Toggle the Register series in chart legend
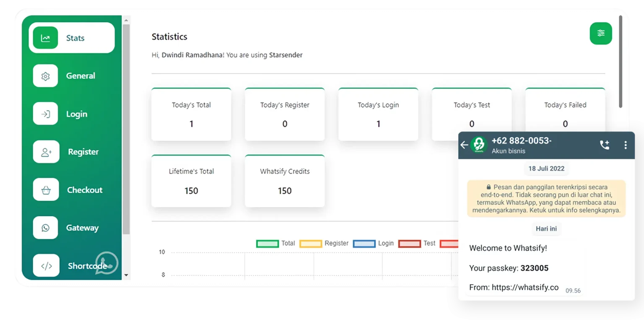 pos(324,243)
